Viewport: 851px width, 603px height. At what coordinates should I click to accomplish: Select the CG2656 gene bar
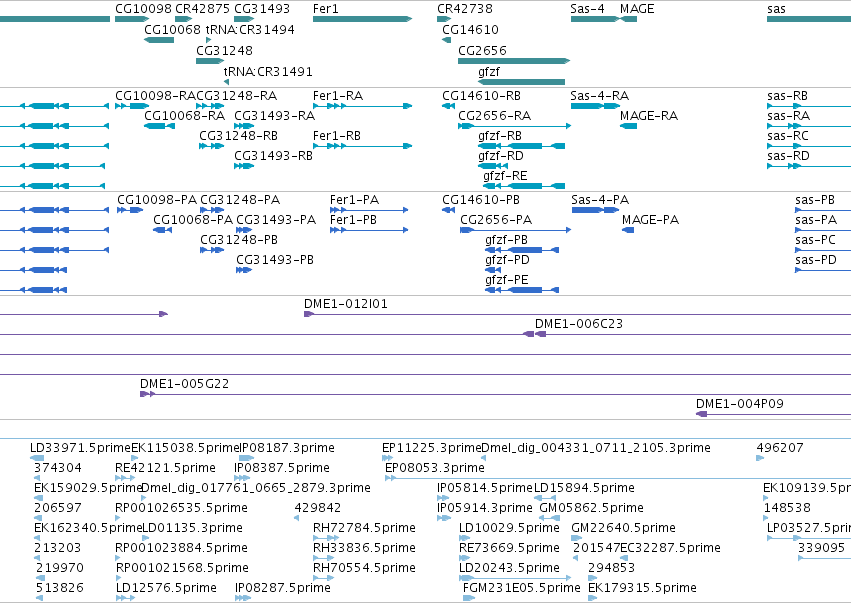[x=514, y=61]
